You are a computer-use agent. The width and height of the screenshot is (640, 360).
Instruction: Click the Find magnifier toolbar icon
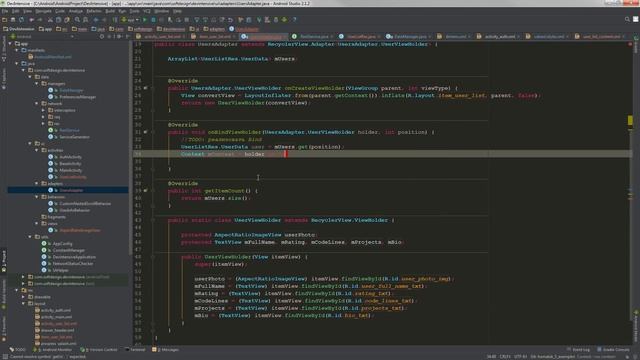tap(77, 20)
